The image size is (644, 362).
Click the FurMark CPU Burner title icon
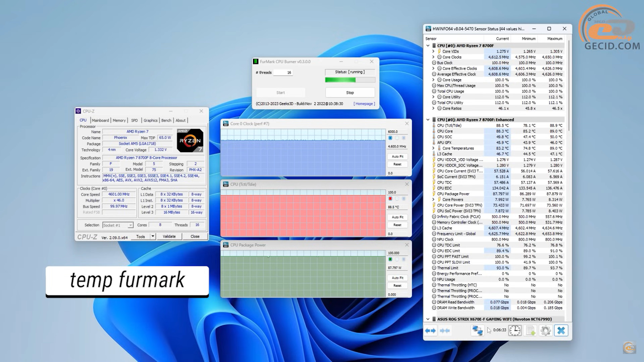pos(256,62)
